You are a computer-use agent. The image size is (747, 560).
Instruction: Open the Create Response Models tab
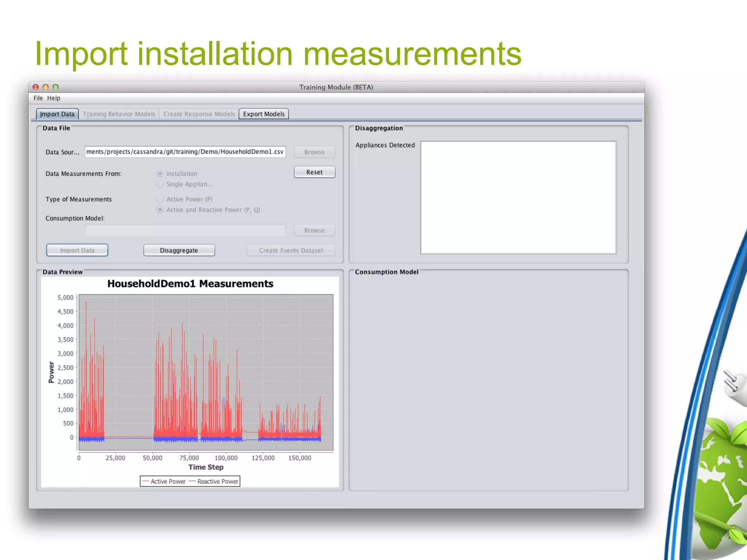coord(199,114)
